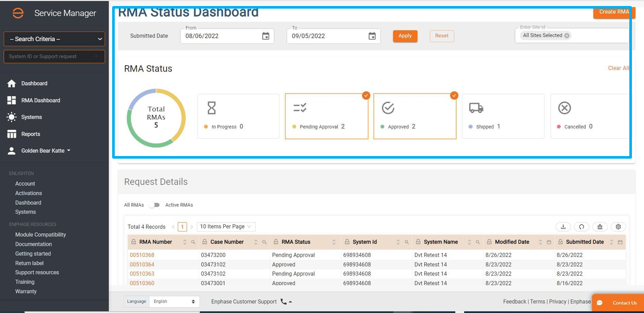Viewport: 644px width, 313px height.
Task: Toggle the All RMAs / Active RMAs switch
Action: (154, 205)
